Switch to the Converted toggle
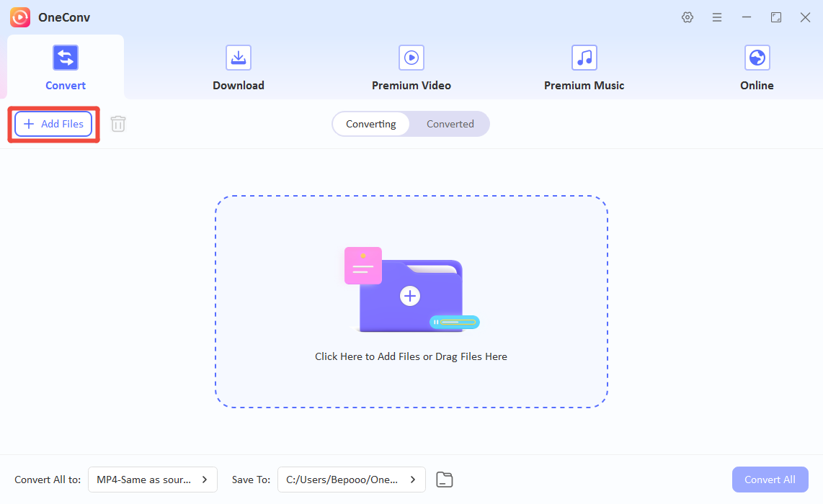 click(x=450, y=124)
